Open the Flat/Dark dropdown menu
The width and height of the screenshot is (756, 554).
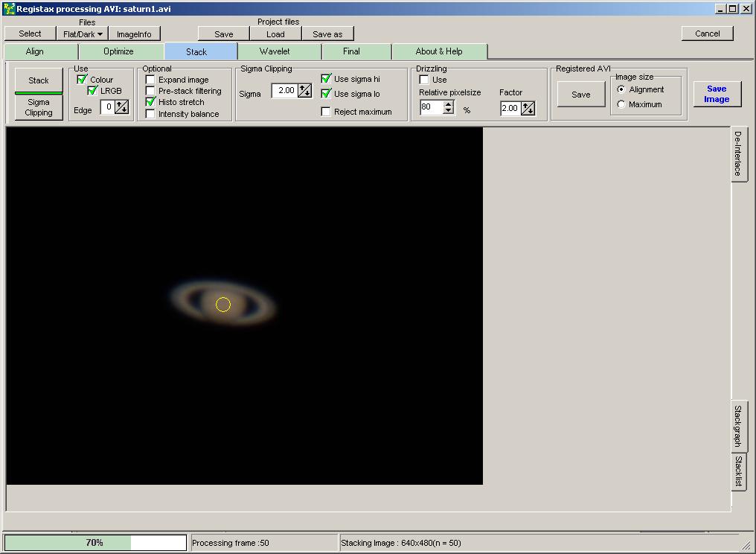pos(83,34)
